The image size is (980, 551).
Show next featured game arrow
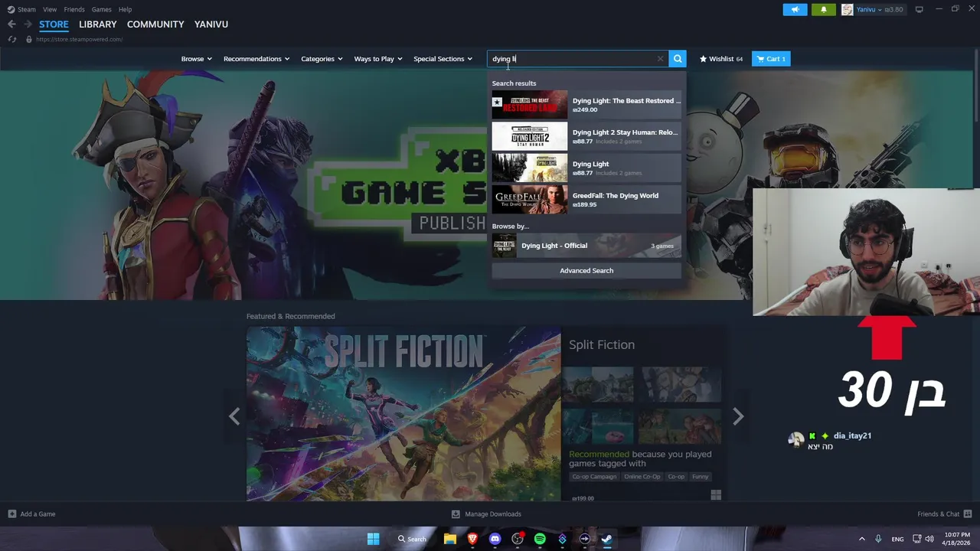point(738,416)
